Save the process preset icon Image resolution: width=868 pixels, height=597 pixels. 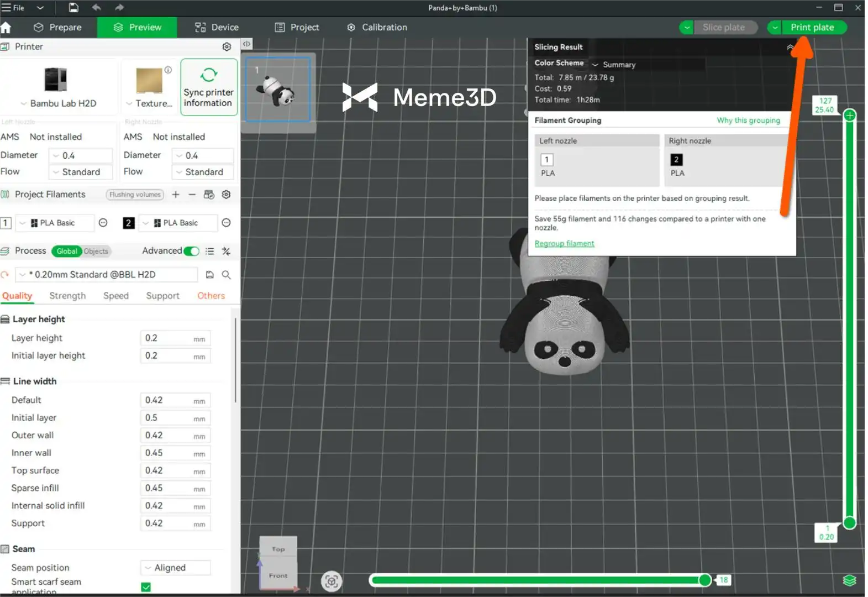[x=210, y=275]
